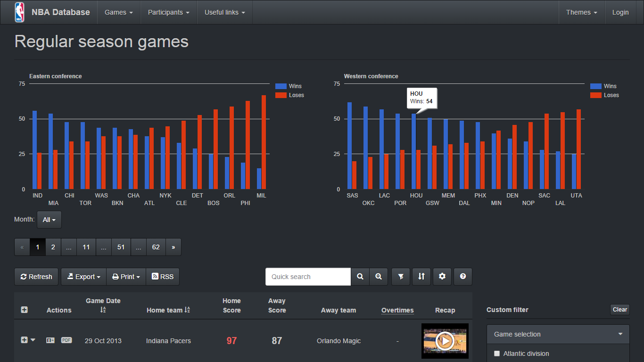Screen dimensions: 644x362
Task: Click the search magnifier icon button
Action: 360,277
